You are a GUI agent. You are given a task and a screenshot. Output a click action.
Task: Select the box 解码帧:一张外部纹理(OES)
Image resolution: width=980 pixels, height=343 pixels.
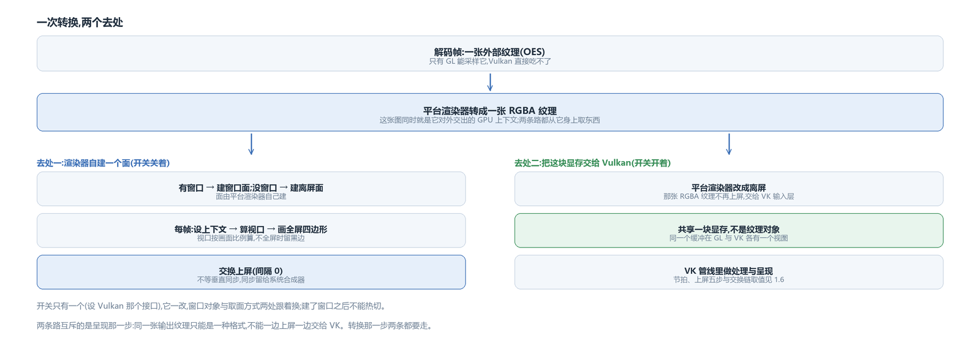click(490, 53)
